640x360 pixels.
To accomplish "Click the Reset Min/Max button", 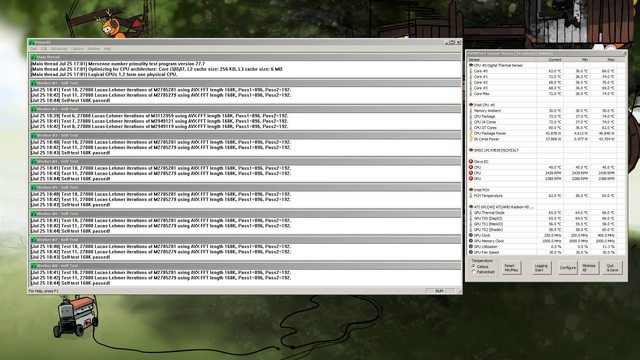I will pos(511,268).
